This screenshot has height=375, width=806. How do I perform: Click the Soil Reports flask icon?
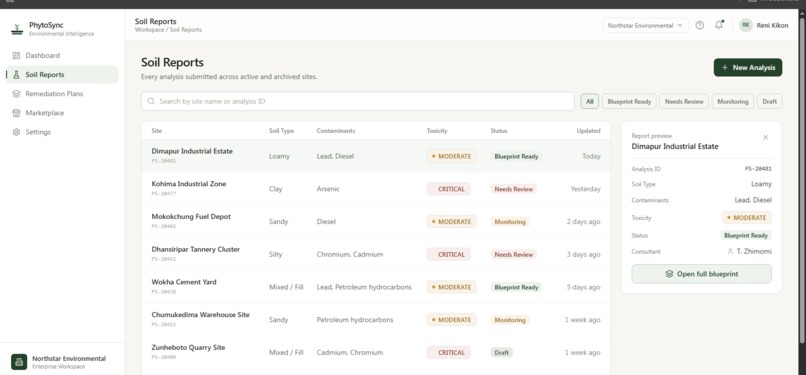pos(16,74)
